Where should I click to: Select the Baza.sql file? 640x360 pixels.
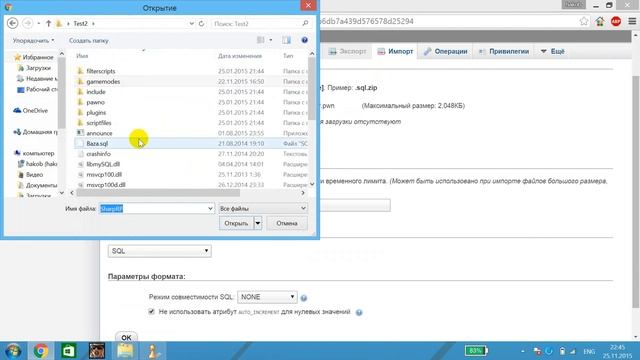(97, 144)
